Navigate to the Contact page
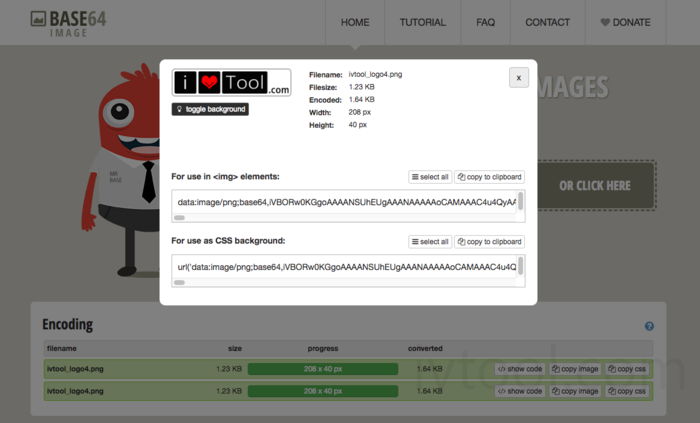Viewport: 700px width, 423px height. pos(547,22)
